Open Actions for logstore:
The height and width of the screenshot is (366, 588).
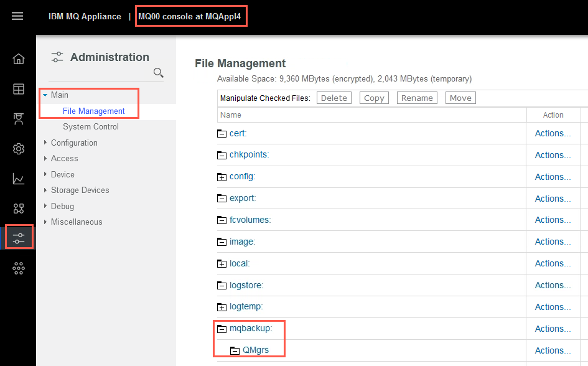[x=553, y=285]
